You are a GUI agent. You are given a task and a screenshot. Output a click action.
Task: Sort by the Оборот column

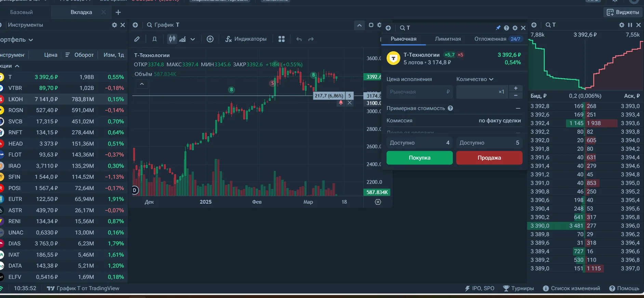coord(84,55)
